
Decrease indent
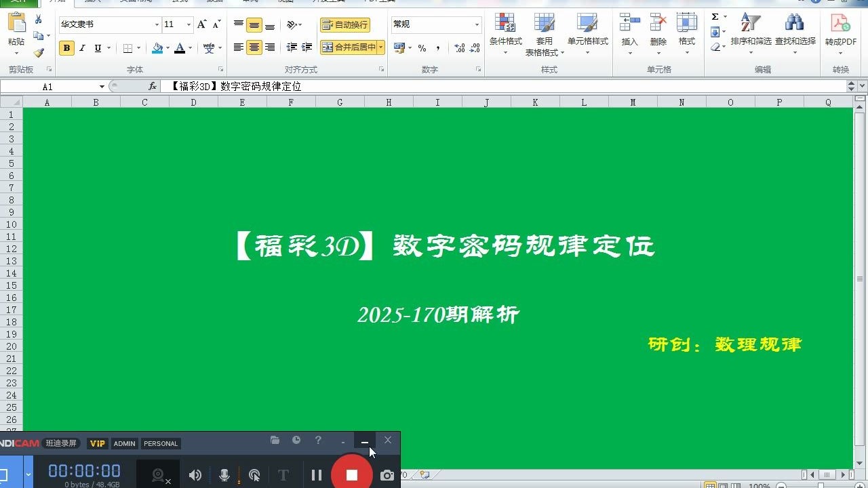292,47
